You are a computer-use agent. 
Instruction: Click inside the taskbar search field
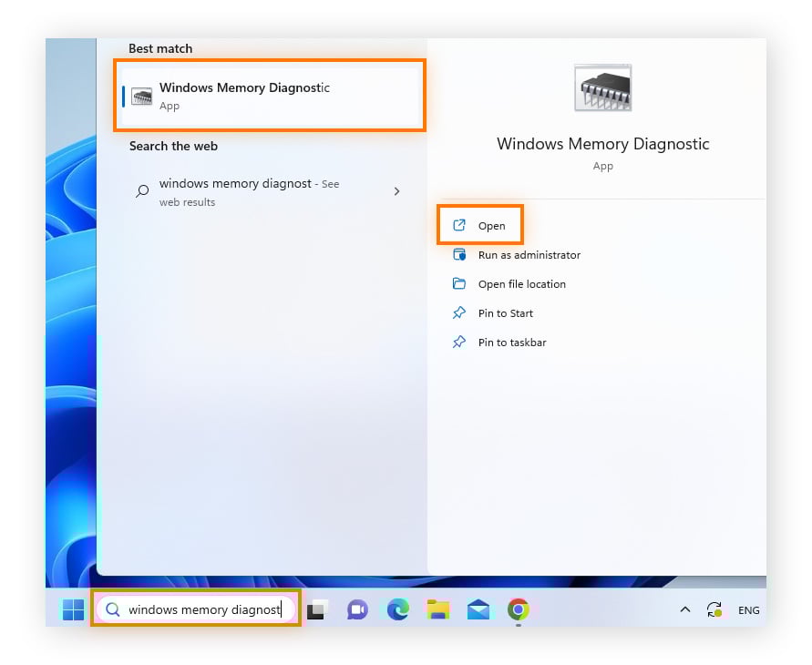pos(200,609)
